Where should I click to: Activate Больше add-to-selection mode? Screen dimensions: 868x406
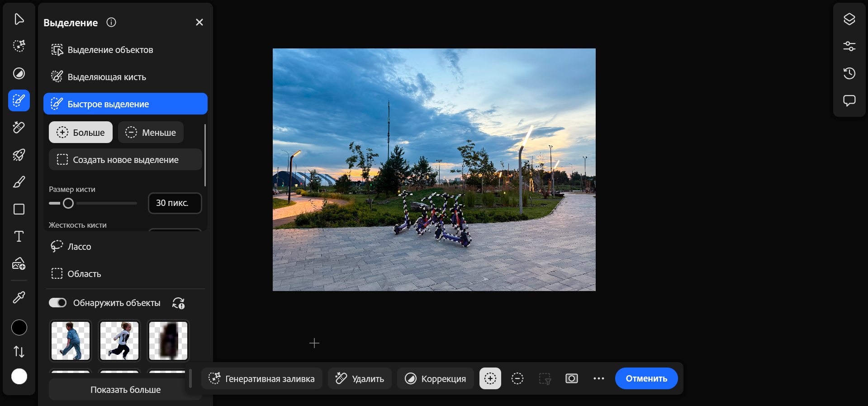pos(81,132)
